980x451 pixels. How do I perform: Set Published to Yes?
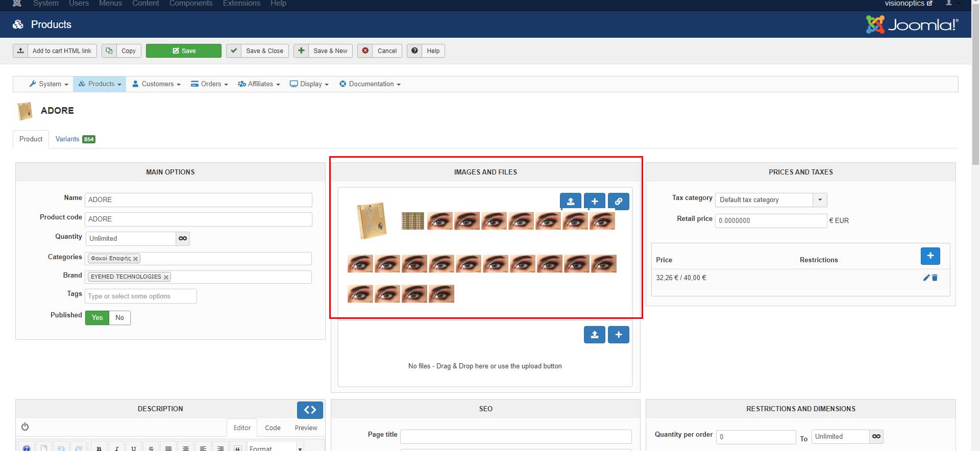pyautogui.click(x=97, y=318)
